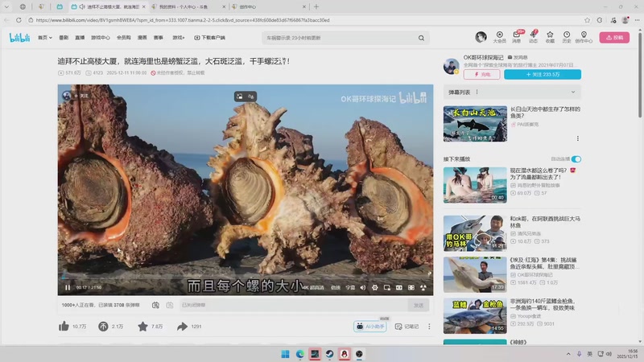This screenshot has height=362, width=644.
Task: Open danmaku settings icon beside the switch
Action: (170, 305)
